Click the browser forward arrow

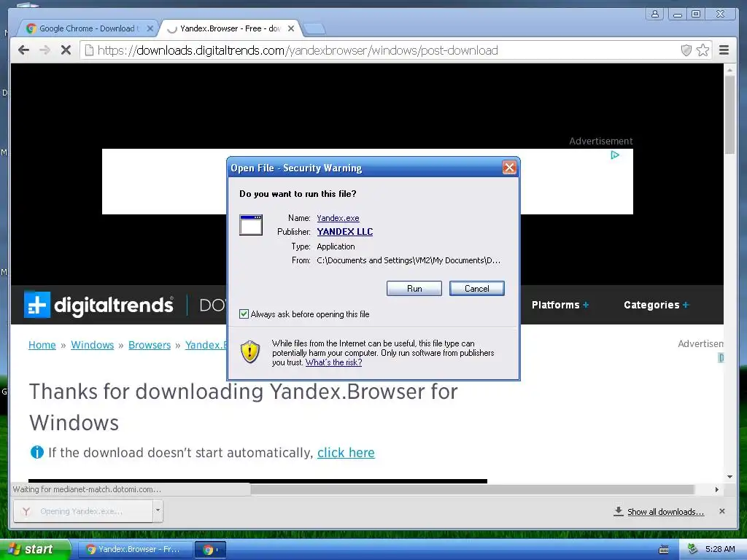click(x=44, y=50)
